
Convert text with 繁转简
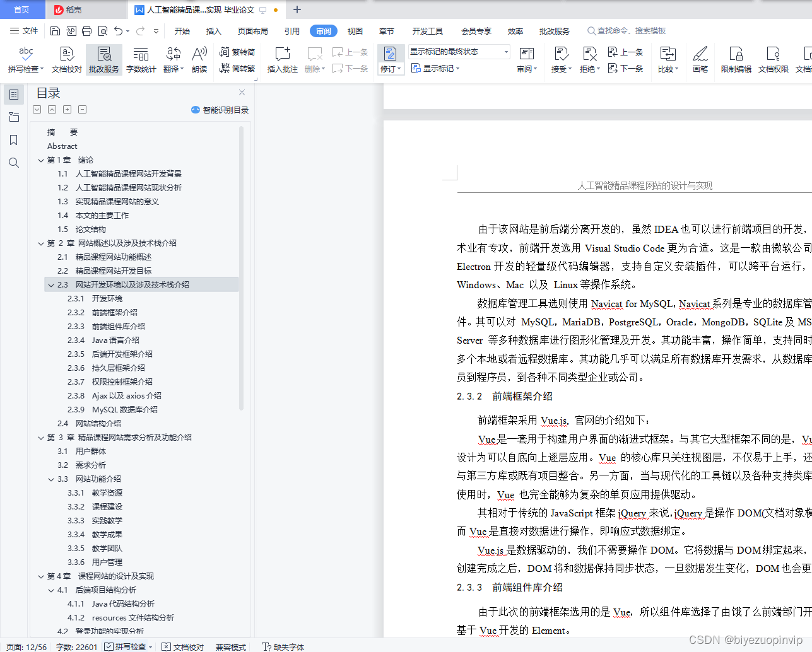237,52
